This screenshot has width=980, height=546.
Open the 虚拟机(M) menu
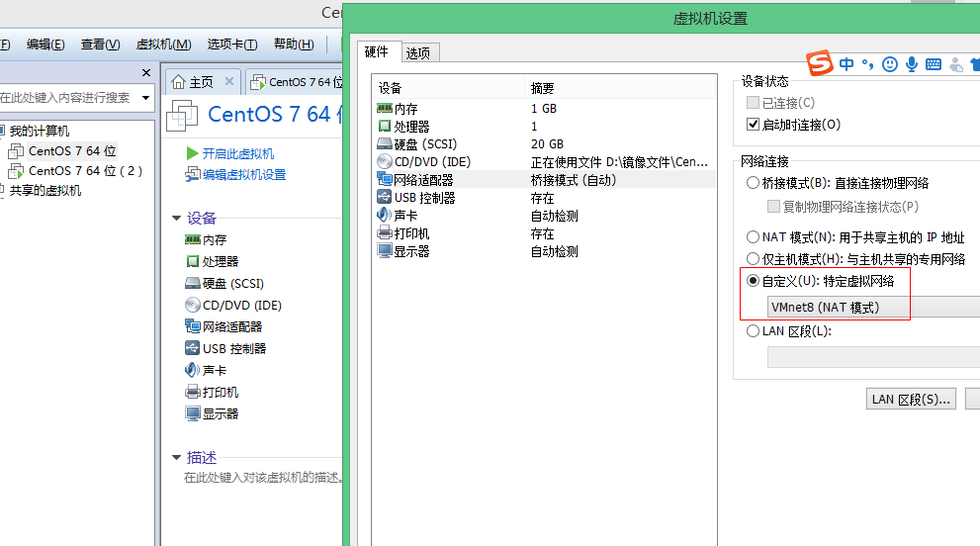[164, 45]
